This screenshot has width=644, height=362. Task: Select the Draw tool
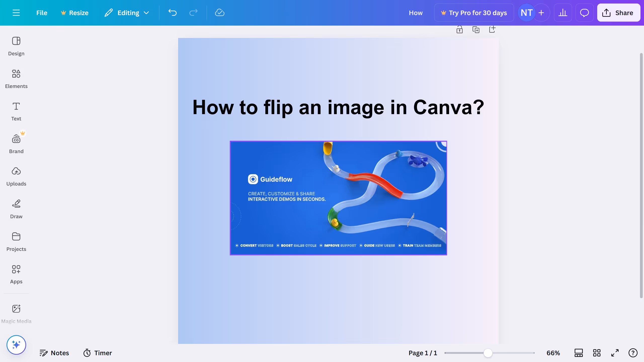tap(16, 209)
